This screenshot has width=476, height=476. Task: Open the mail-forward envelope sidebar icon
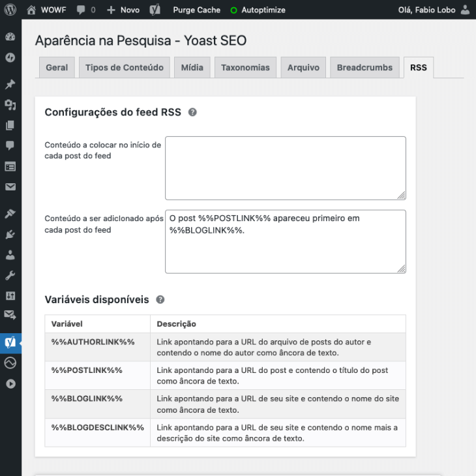coord(10,315)
